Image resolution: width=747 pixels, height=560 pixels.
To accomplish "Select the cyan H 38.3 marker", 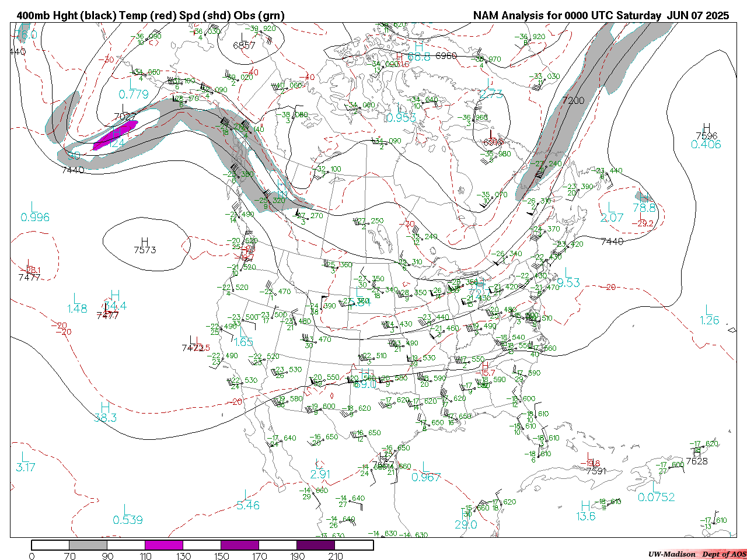I will [105, 412].
